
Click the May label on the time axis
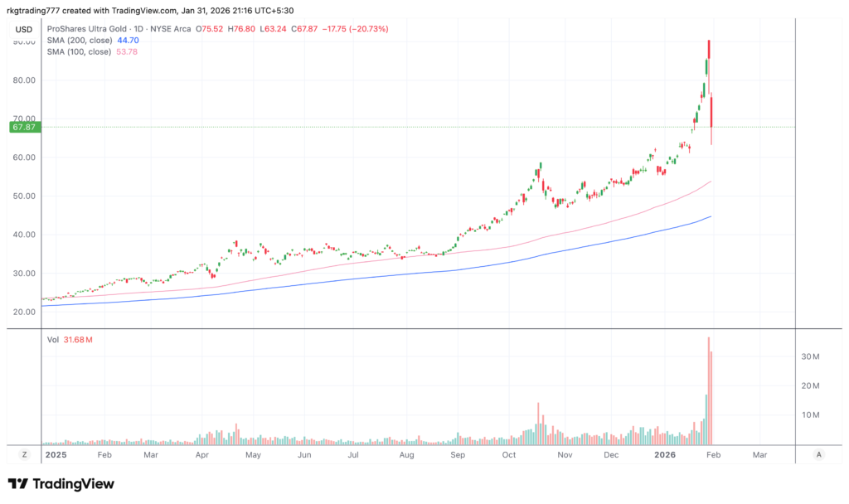click(x=254, y=455)
